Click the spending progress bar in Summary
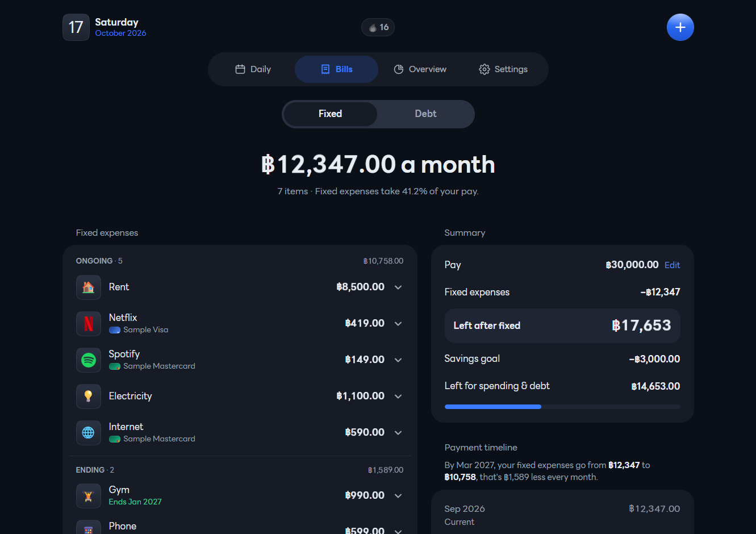The image size is (756, 534). 562,407
